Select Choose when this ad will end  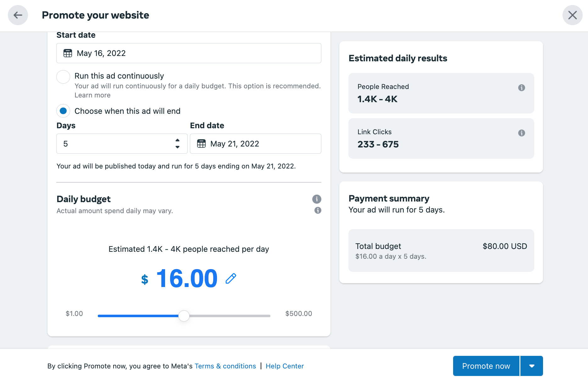click(63, 111)
